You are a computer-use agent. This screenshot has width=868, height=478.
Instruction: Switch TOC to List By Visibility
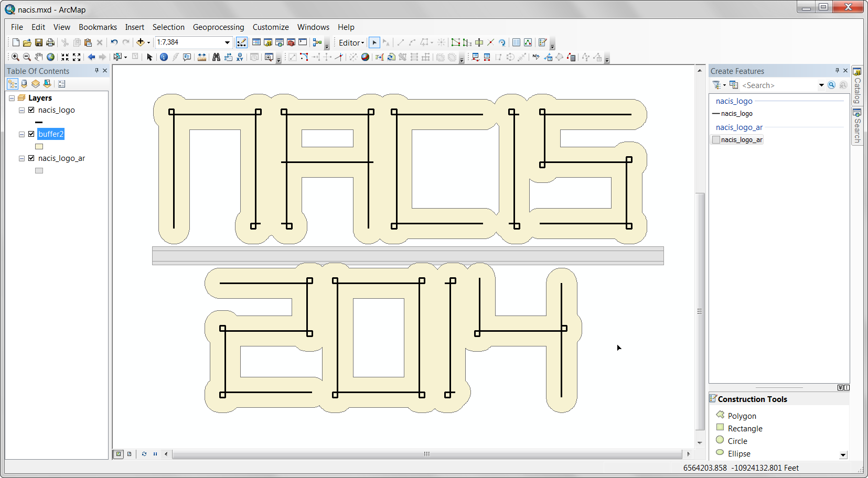coord(36,84)
